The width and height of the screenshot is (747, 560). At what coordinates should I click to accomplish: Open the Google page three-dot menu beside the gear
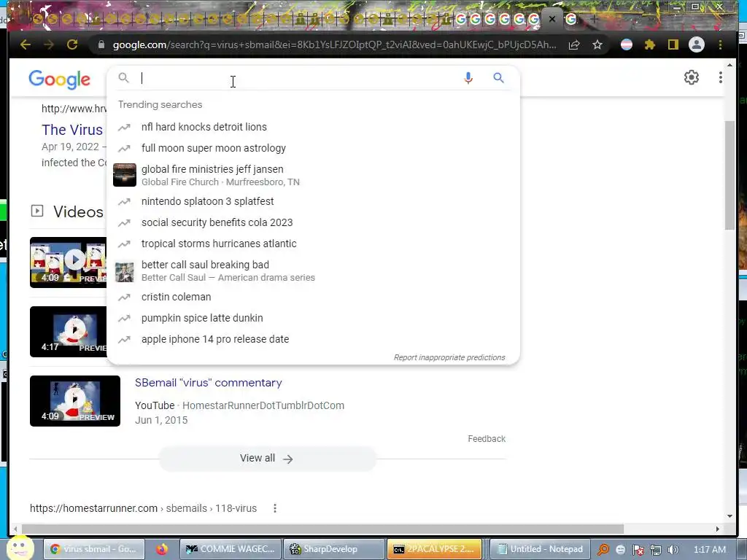pos(720,77)
